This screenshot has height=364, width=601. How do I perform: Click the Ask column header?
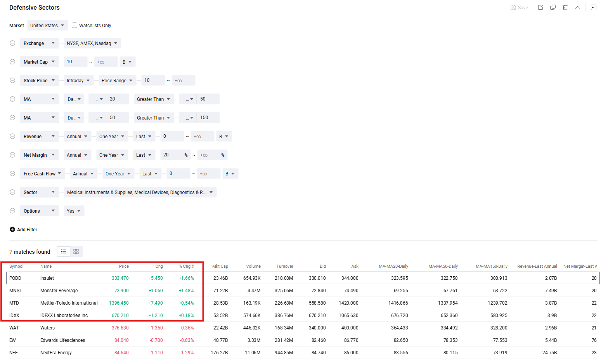click(355, 266)
